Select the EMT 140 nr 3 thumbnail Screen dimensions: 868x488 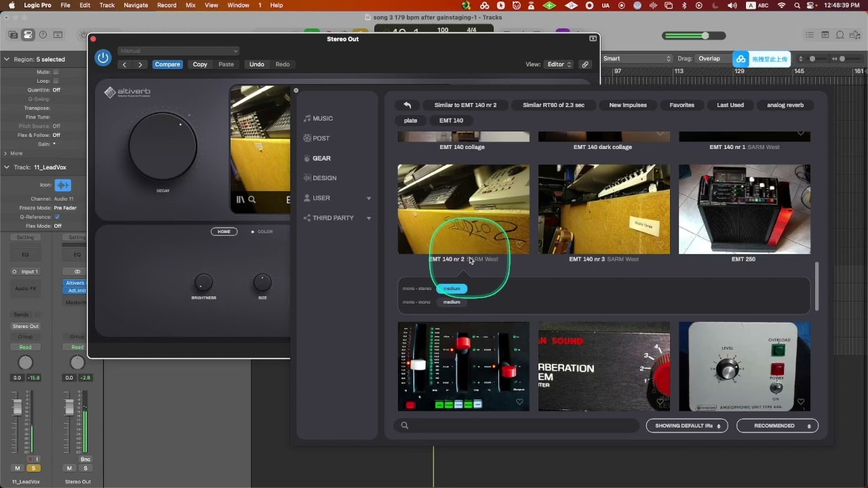click(604, 209)
